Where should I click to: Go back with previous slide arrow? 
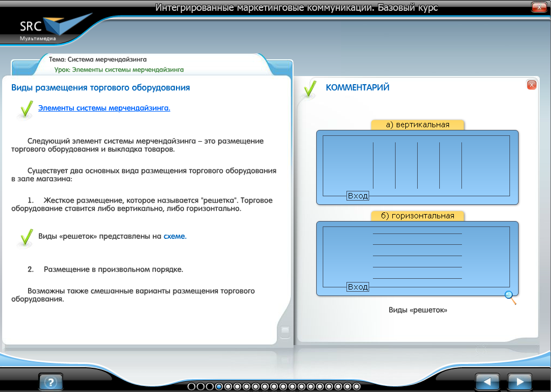pyautogui.click(x=487, y=382)
